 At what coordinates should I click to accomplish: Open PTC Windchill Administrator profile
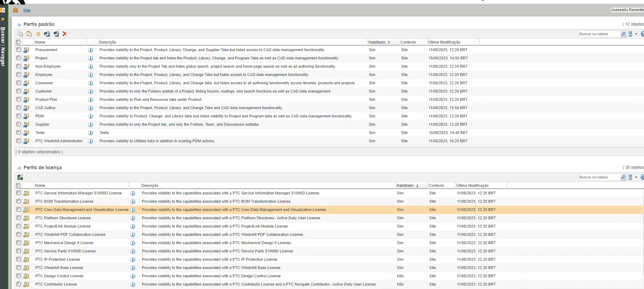59,141
